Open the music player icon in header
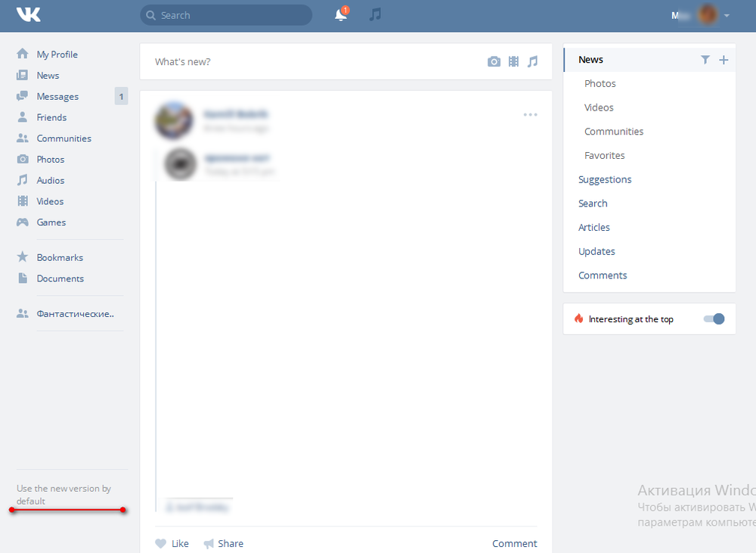Image resolution: width=756 pixels, height=553 pixels. pyautogui.click(x=375, y=14)
